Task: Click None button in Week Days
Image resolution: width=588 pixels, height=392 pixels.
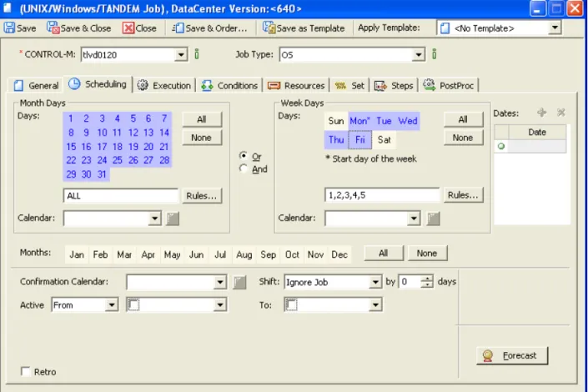Action: 463,138
